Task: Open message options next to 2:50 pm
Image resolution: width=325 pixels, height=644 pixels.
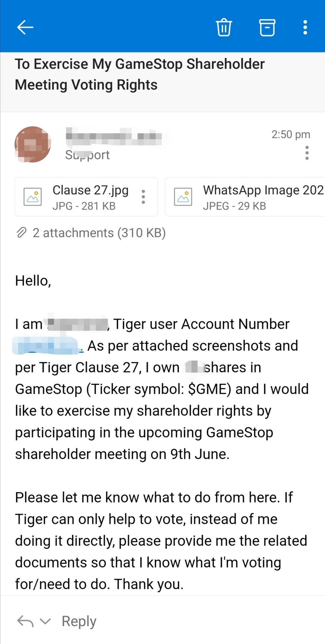Action: (x=307, y=153)
